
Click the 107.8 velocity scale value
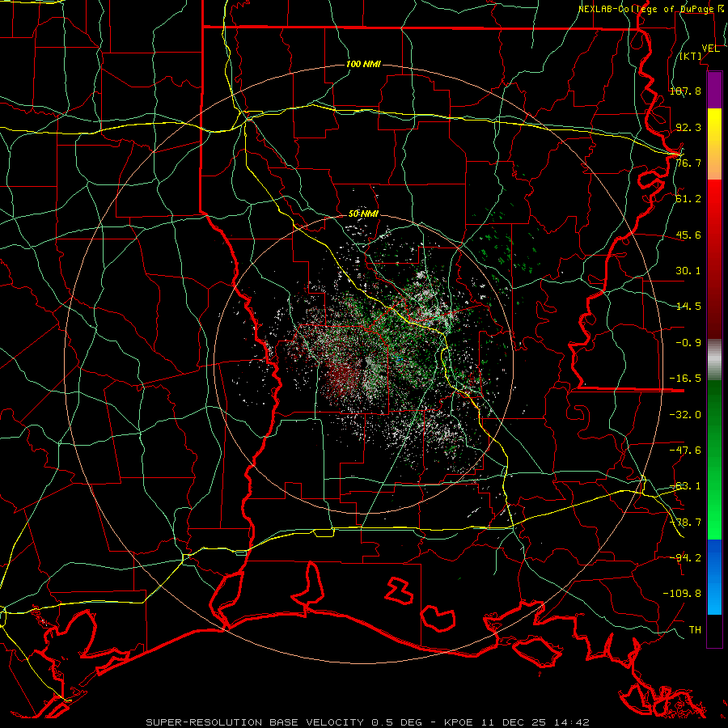(x=685, y=91)
